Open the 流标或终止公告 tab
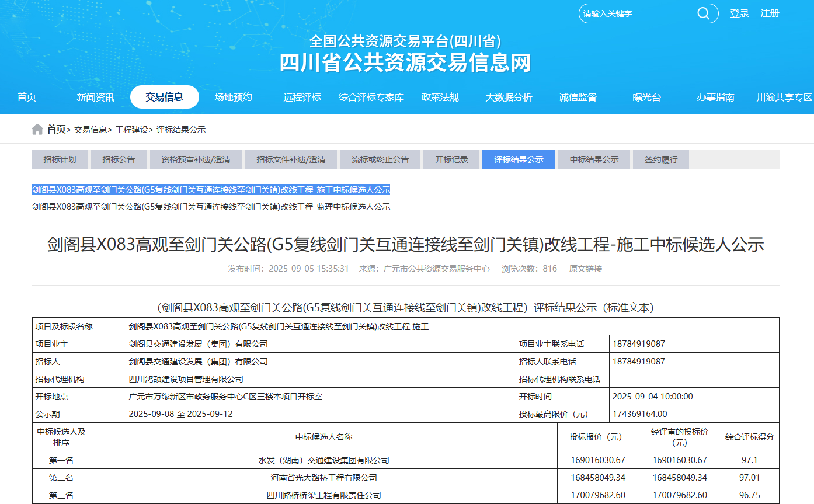814x504 pixels. point(380,159)
